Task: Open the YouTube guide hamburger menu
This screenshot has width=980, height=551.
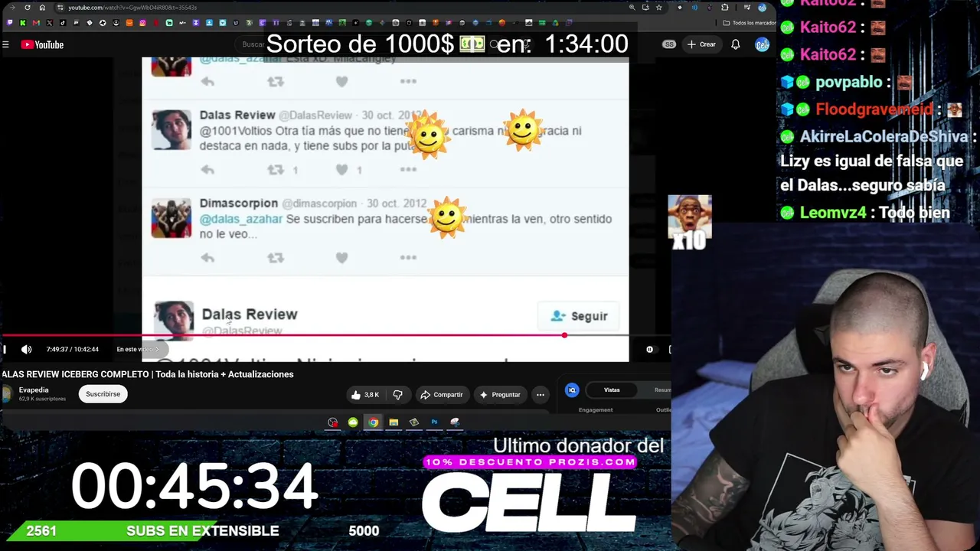Action: pyautogui.click(x=5, y=44)
